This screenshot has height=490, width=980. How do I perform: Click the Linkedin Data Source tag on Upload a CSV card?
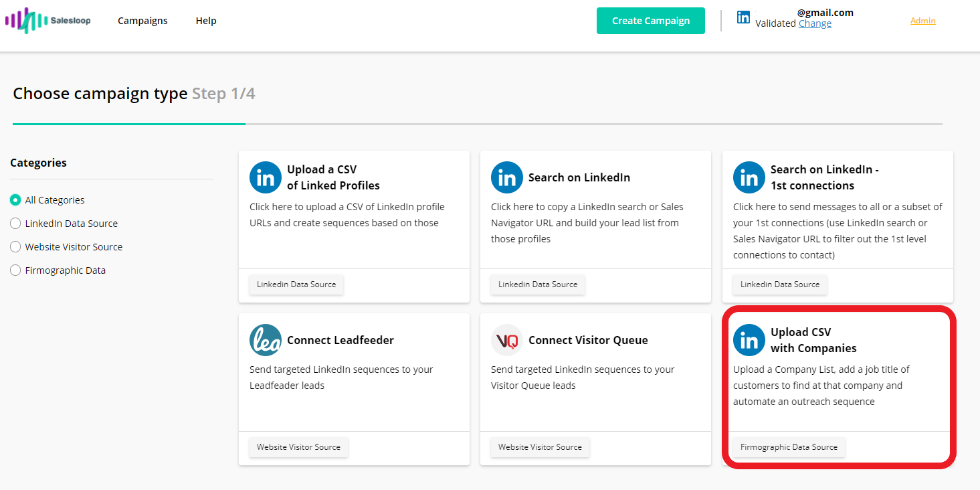tap(296, 284)
